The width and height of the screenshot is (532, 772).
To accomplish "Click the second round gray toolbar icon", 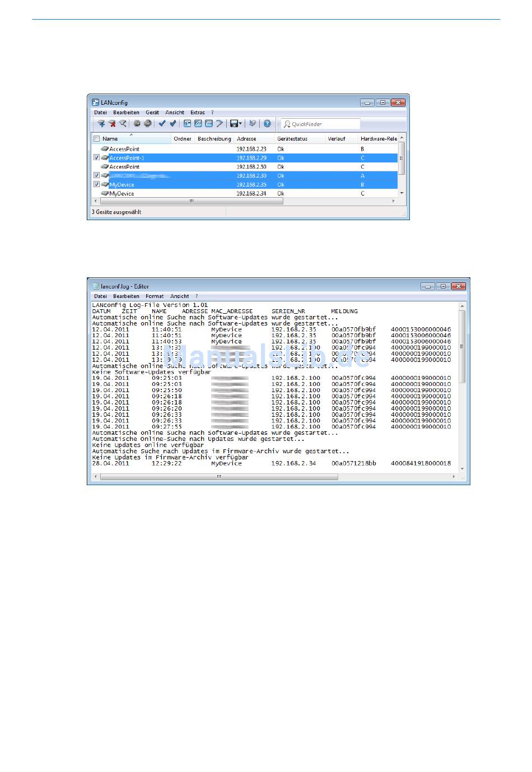I will (x=148, y=124).
